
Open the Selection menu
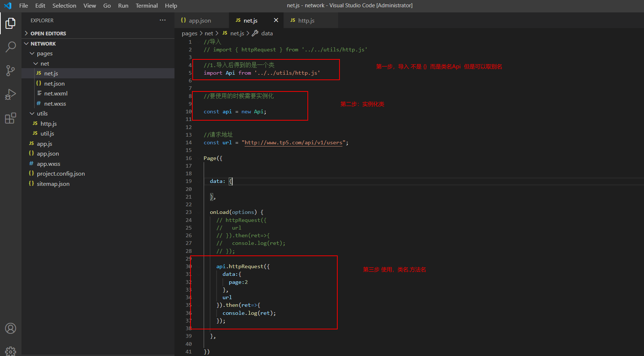coord(64,5)
